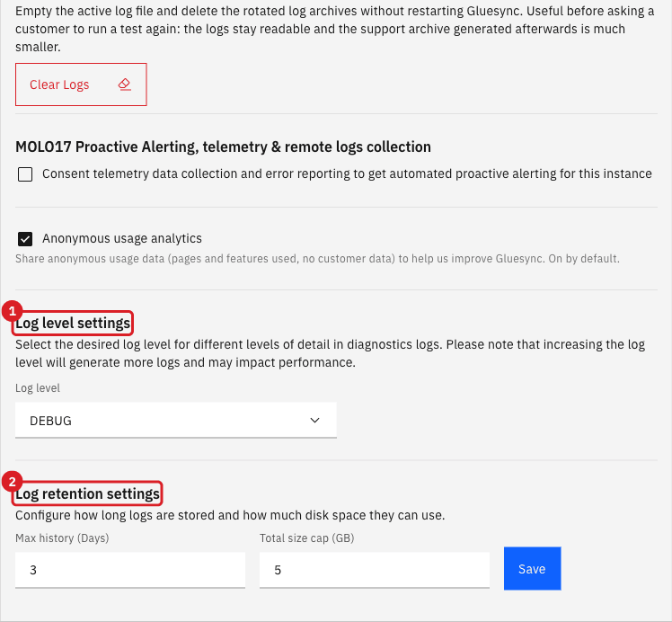The height and width of the screenshot is (622, 672).
Task: Open the Log level DEBUG dropdown
Action: (176, 421)
